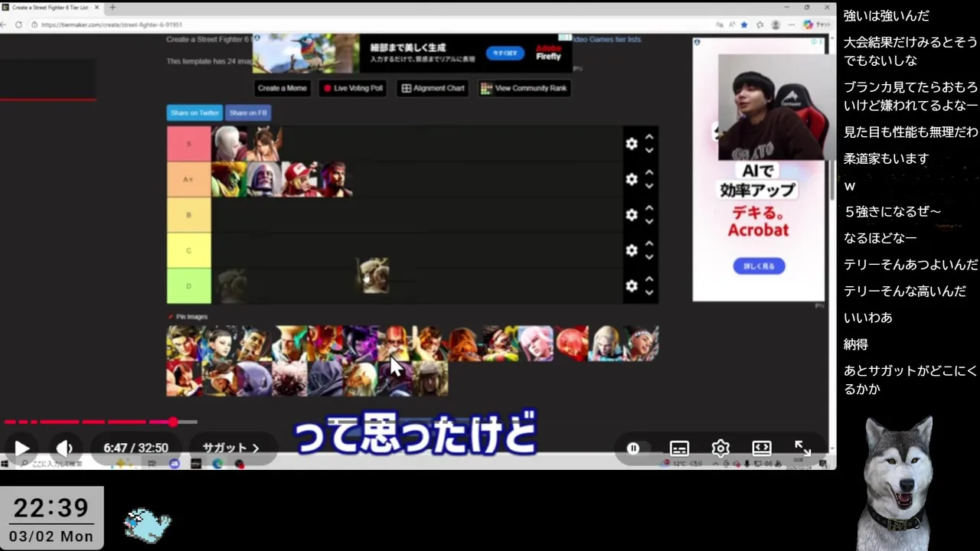Click the Acrobat ad 詳しく見る button
The image size is (980, 551).
click(759, 266)
